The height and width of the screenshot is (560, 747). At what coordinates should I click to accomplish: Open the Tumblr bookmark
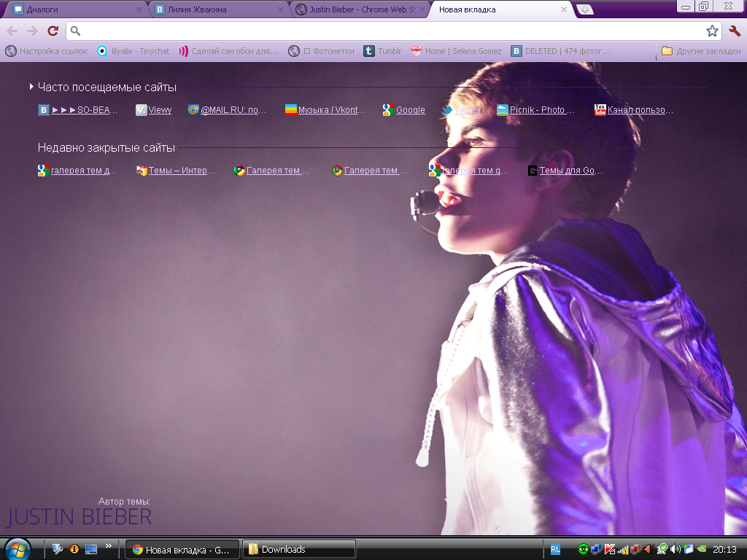click(382, 51)
